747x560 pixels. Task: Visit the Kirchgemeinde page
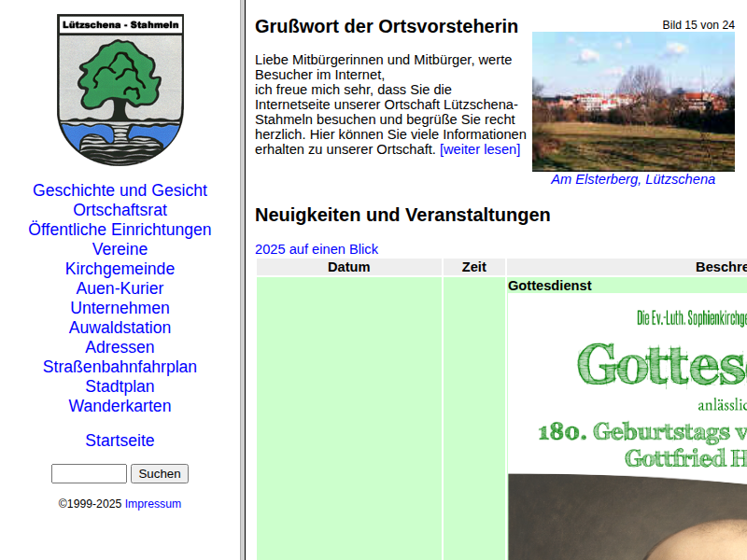tap(120, 268)
